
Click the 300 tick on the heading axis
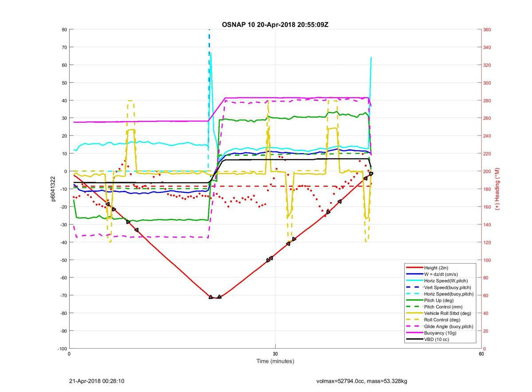487,83
